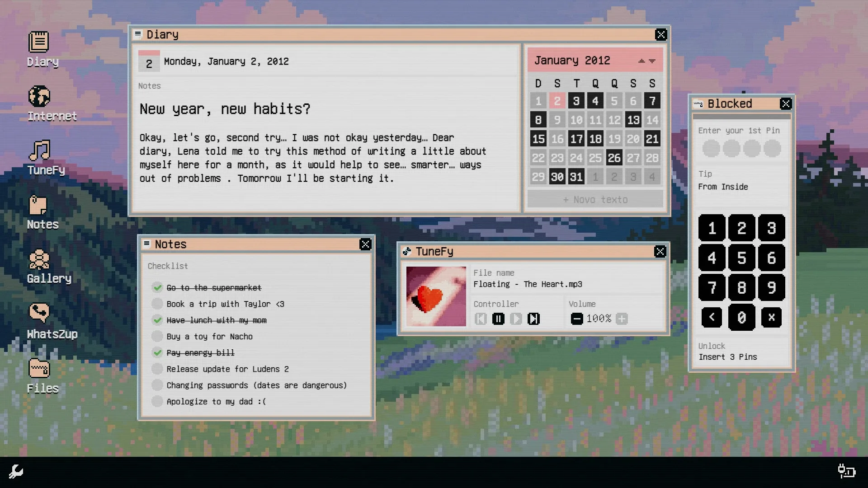Go to next month with down arrow
This screenshot has width=868, height=488.
[652, 61]
